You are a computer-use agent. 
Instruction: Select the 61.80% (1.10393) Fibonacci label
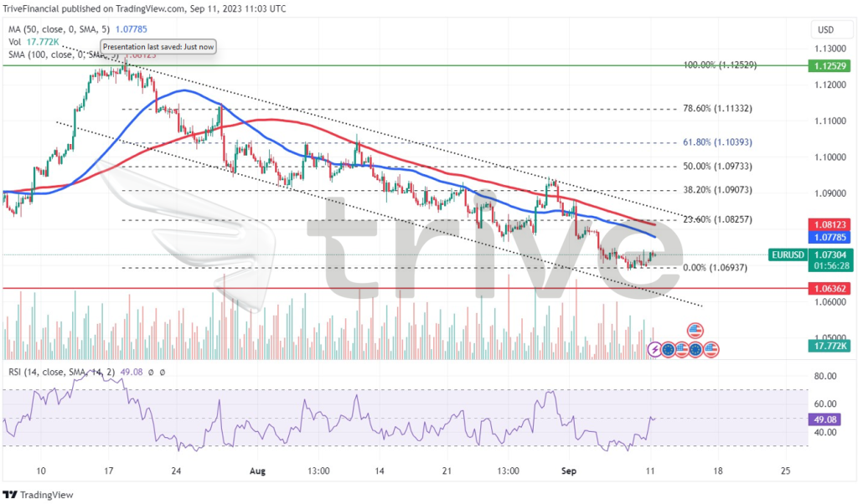point(717,142)
